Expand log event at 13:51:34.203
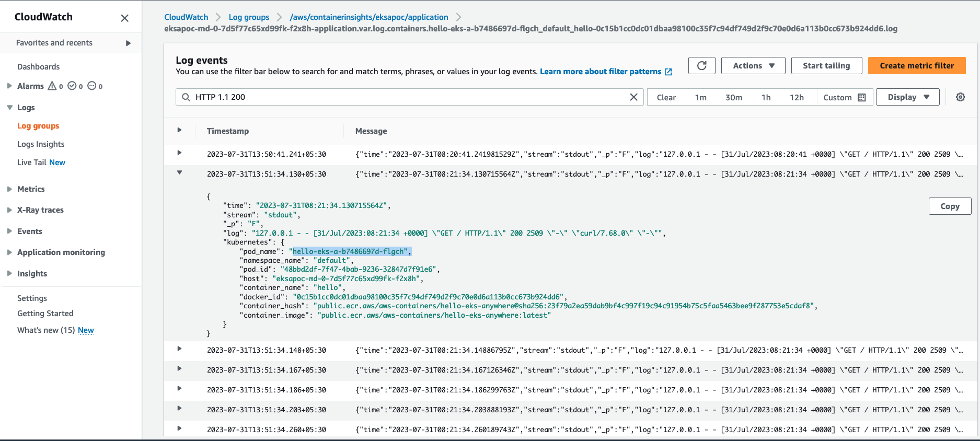 click(x=179, y=408)
